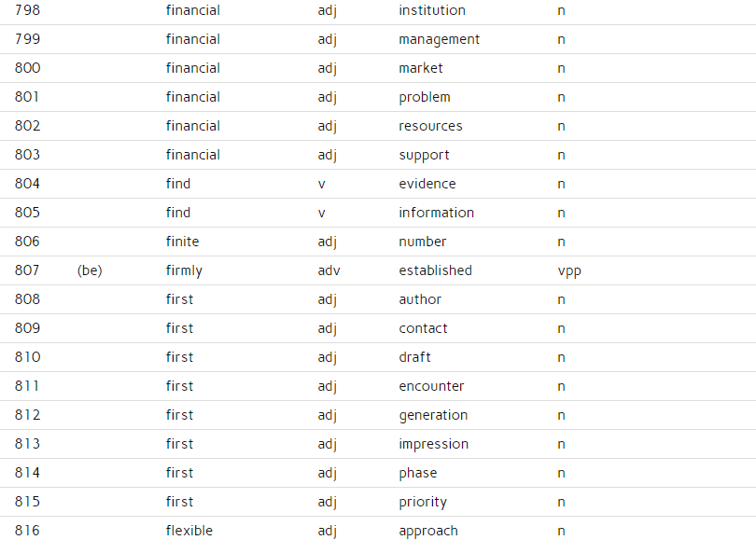Select the 'vpp' tag in row 807
Screen dimensions: 756x540
coord(569,271)
